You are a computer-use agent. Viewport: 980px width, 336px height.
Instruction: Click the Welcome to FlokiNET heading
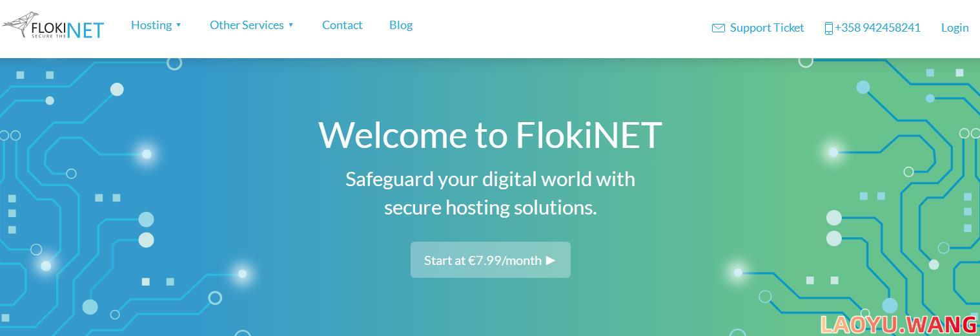[490, 135]
